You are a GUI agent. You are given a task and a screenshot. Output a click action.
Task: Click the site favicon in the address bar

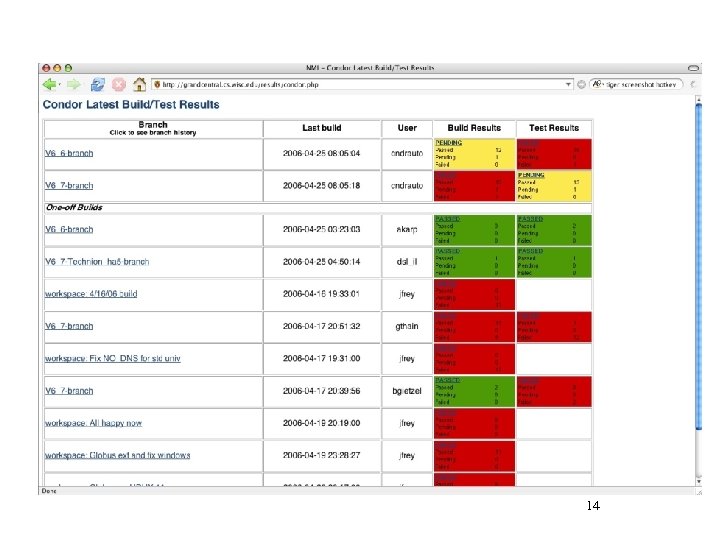point(157,84)
